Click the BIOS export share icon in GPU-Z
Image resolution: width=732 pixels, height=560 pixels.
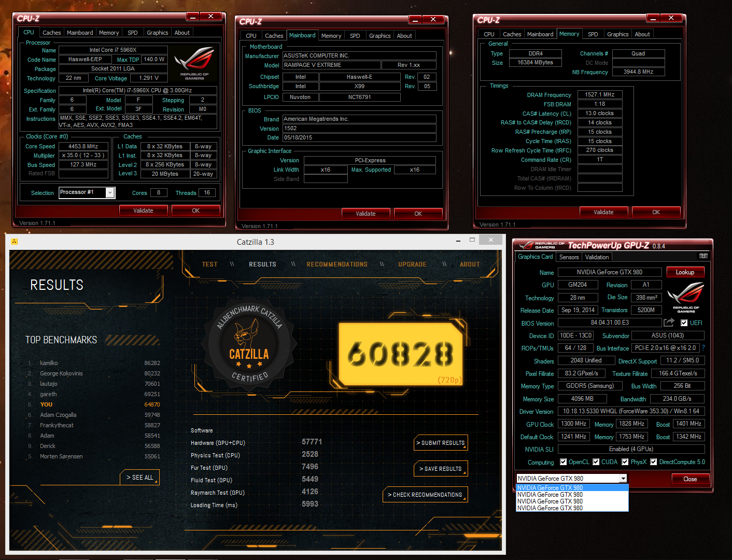[x=668, y=323]
